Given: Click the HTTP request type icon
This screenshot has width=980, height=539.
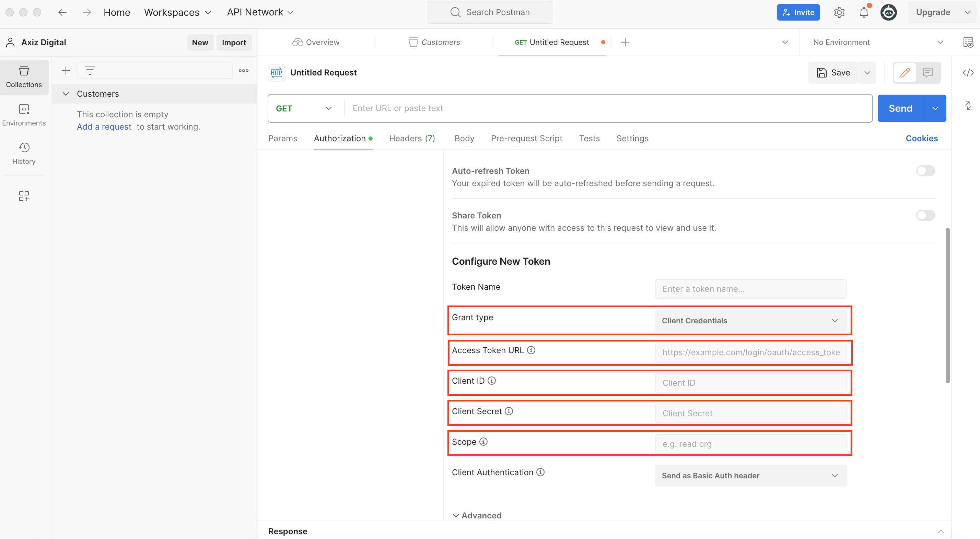Looking at the screenshot, I should tap(276, 73).
